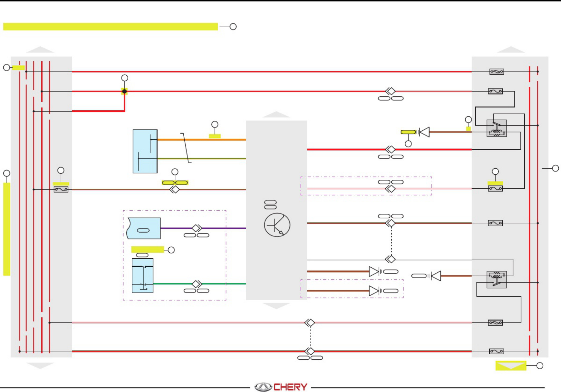Click the twisted-pair mark across orange and green wires
This screenshot has width=561, height=392.
pos(186,148)
